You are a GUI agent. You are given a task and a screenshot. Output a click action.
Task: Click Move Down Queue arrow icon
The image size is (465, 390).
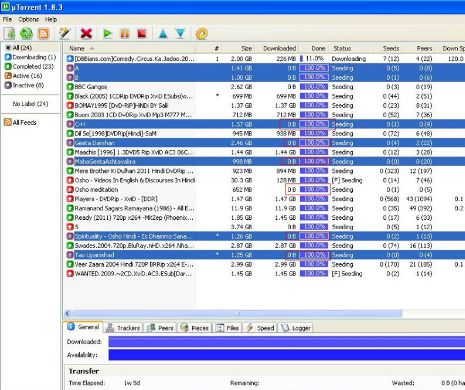point(180,34)
